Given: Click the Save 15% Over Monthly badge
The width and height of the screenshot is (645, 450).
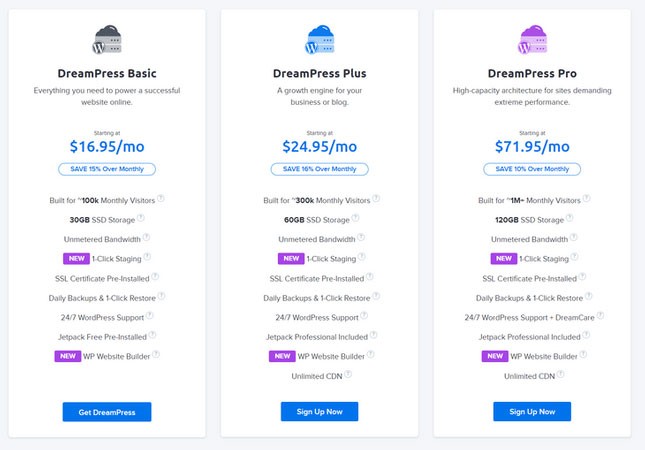Looking at the screenshot, I should [x=106, y=169].
